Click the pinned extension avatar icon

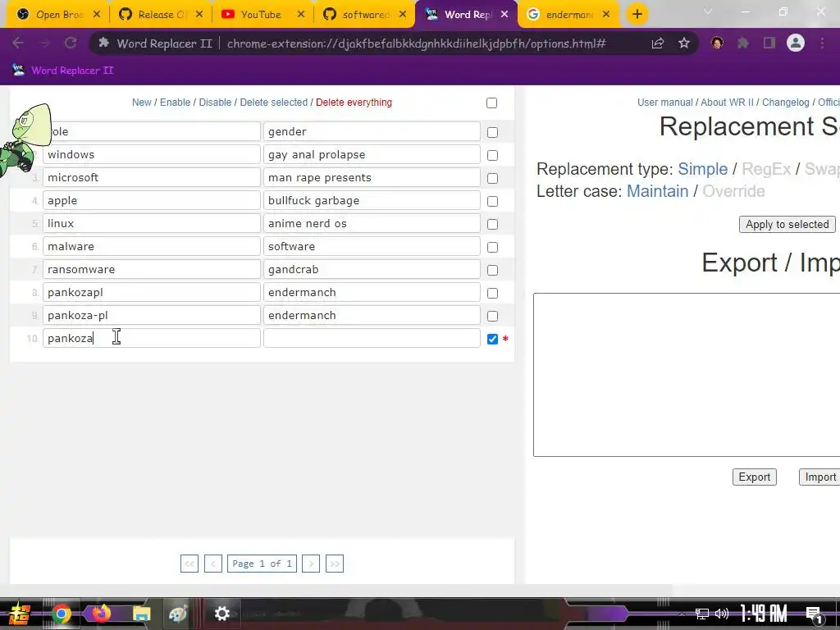click(717, 43)
